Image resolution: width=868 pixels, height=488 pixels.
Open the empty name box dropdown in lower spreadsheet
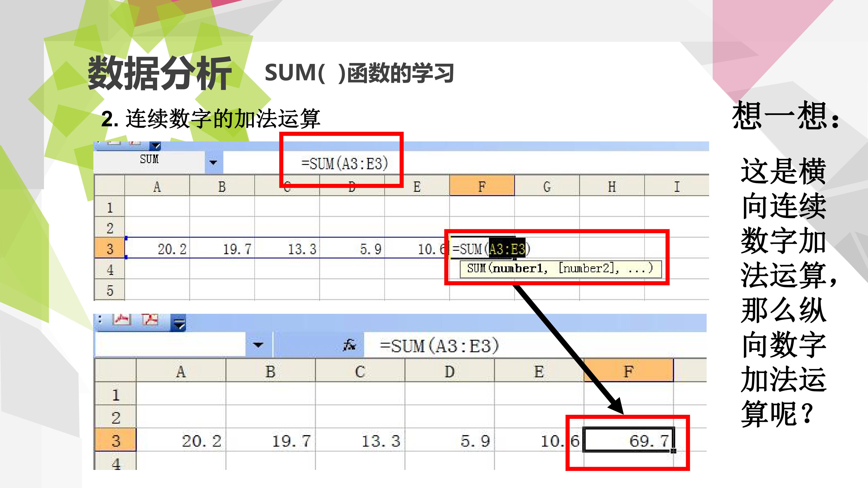(x=258, y=345)
